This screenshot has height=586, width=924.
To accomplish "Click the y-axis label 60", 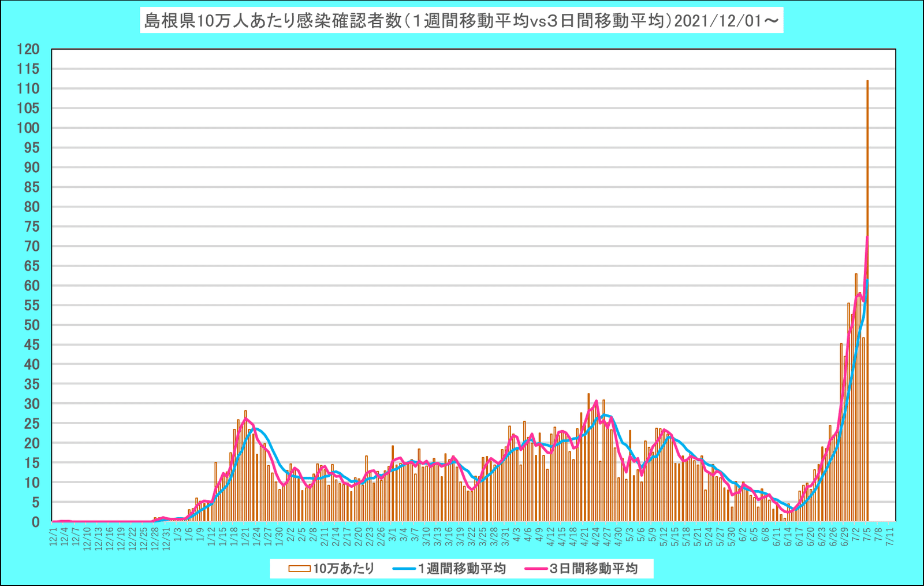I will tap(32, 285).
